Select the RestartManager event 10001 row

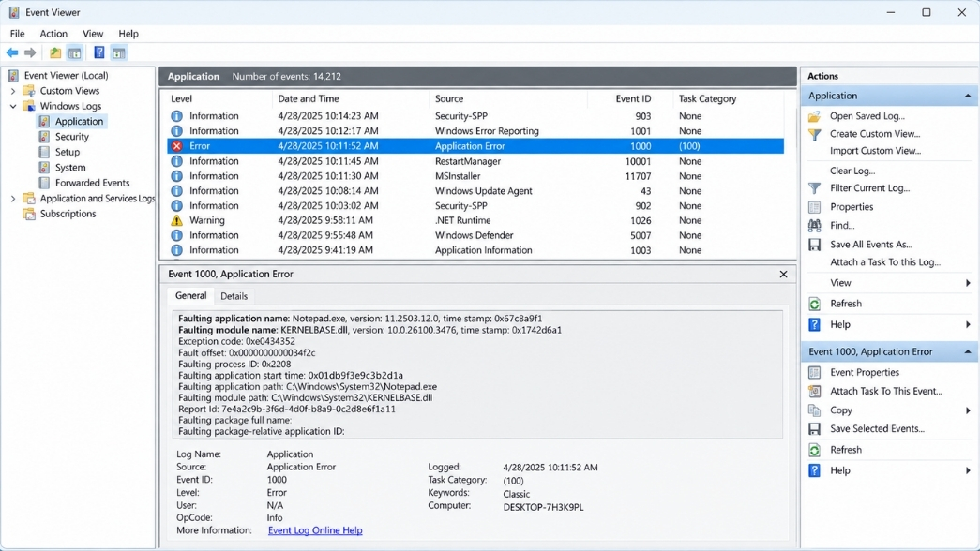pyautogui.click(x=475, y=161)
